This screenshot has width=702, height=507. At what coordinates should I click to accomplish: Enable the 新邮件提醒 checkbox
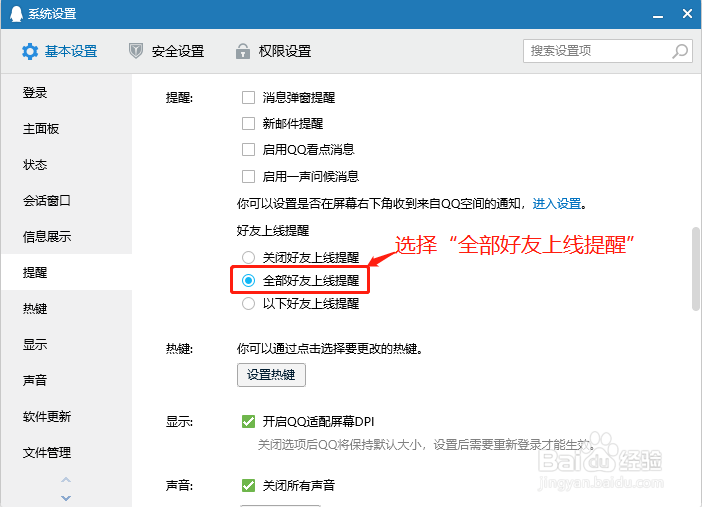248,123
